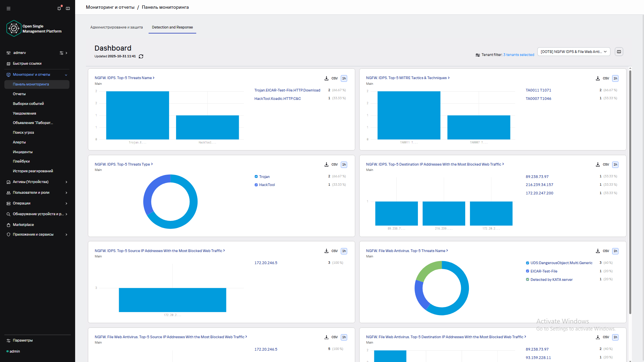Set the 1h period on the Threats Type widget

pyautogui.click(x=344, y=165)
